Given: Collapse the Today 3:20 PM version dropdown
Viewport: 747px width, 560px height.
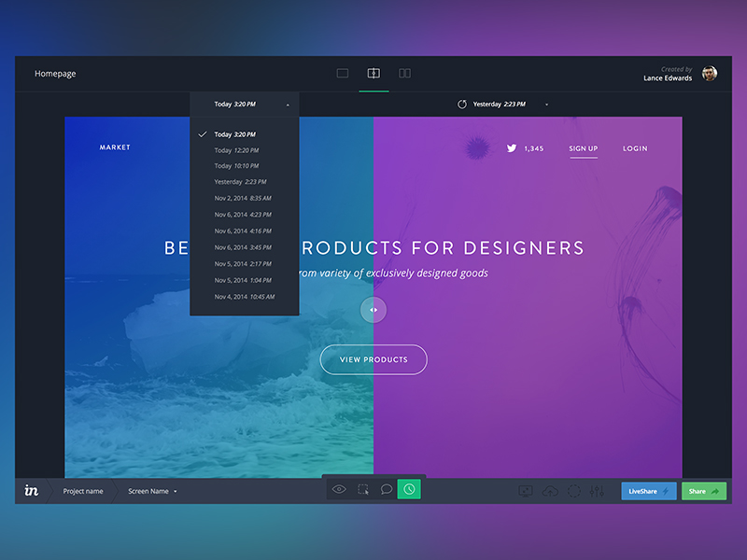Looking at the screenshot, I should click(x=288, y=105).
